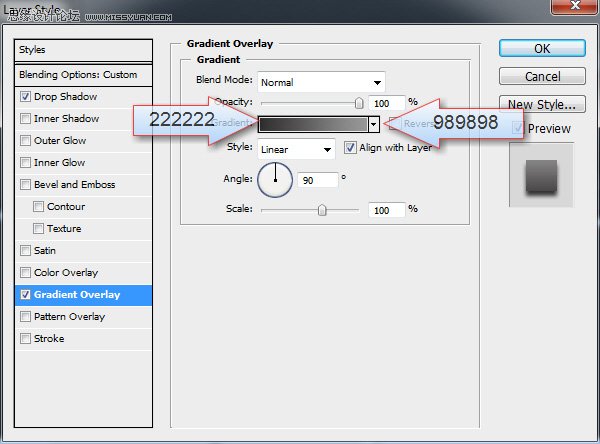Click the New Style... button

(x=542, y=104)
